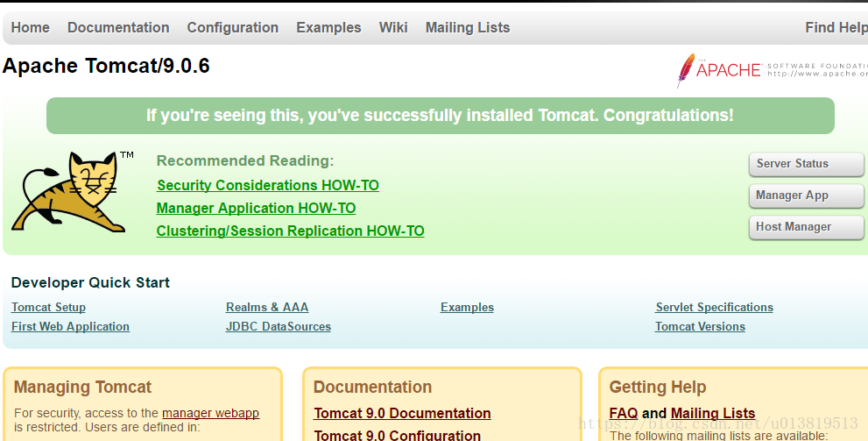Image resolution: width=868 pixels, height=441 pixels.
Task: Open the Wiki navigation link
Action: tap(393, 28)
